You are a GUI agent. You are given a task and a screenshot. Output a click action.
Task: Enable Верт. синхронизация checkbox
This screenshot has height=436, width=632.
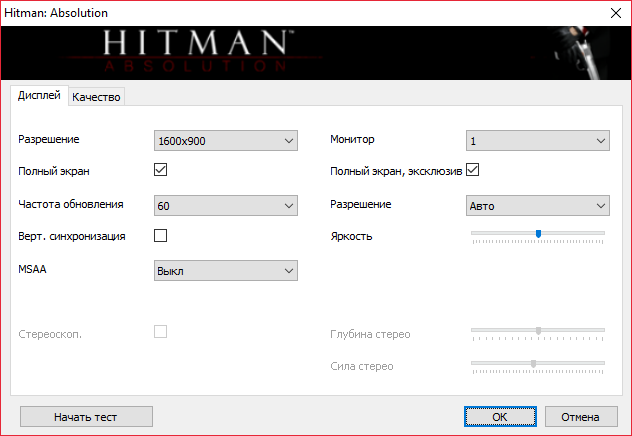click(160, 235)
